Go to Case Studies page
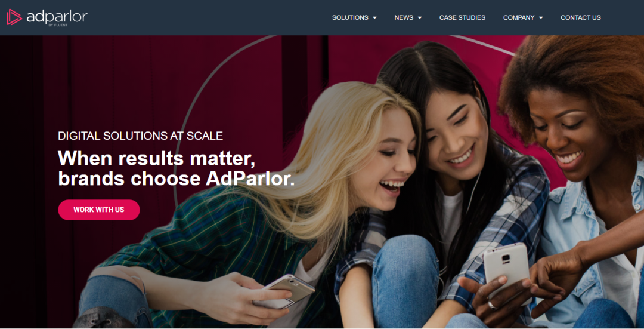Screen dimensions: 644x329 (463, 17)
